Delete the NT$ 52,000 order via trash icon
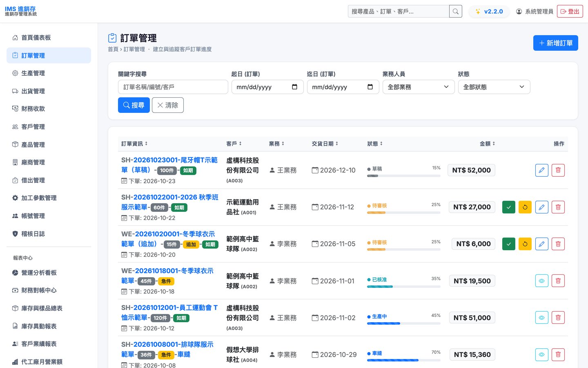588x368 pixels. click(x=558, y=170)
